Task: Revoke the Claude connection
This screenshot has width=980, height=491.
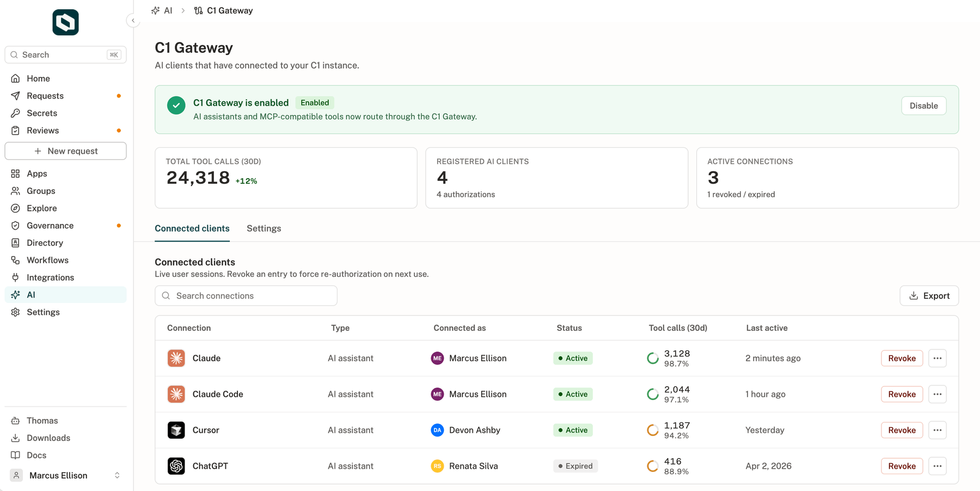Action: coord(902,359)
